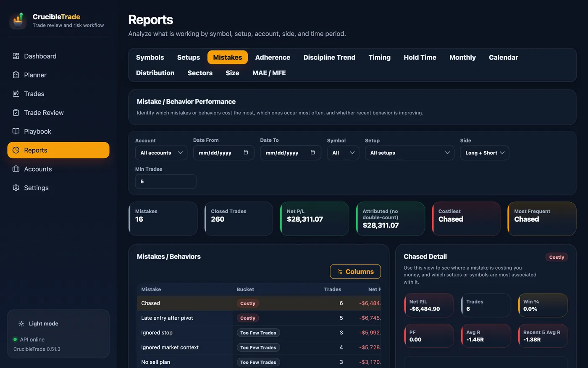Image resolution: width=588 pixels, height=368 pixels.
Task: Click the Trade Review checklist icon
Action: click(16, 112)
